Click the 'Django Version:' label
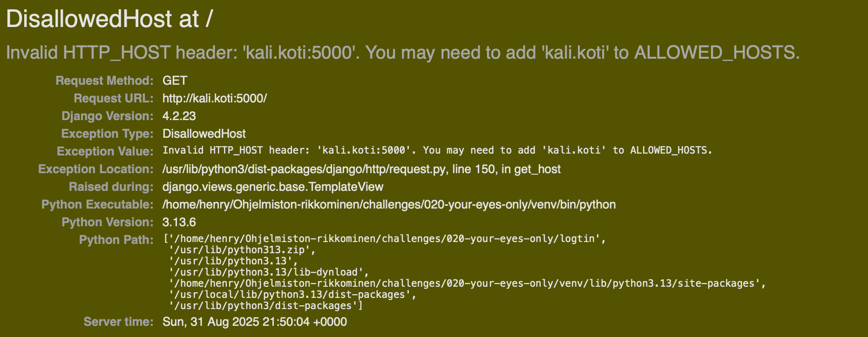The width and height of the screenshot is (868, 337). point(107,116)
